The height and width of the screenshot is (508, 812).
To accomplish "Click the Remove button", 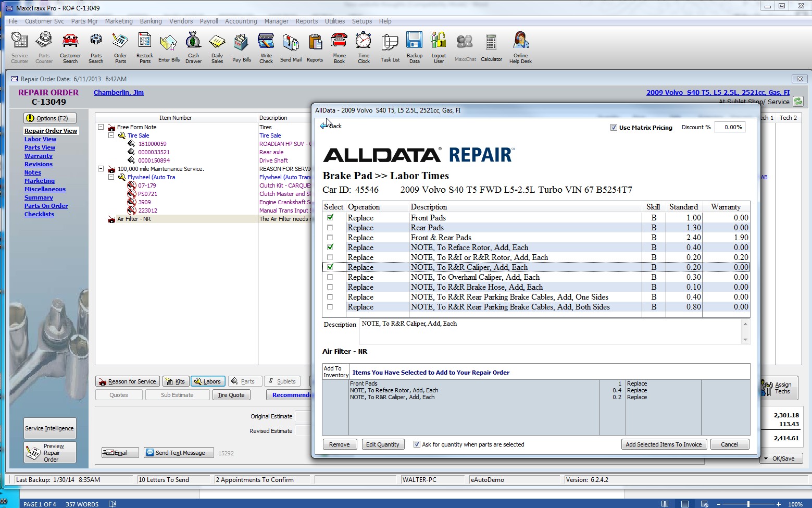I will (340, 444).
